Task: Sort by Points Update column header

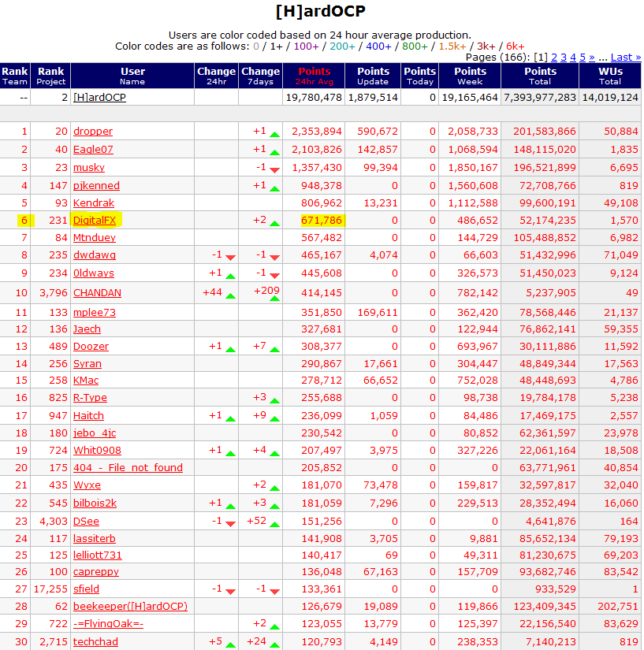Action: pyautogui.click(x=373, y=76)
